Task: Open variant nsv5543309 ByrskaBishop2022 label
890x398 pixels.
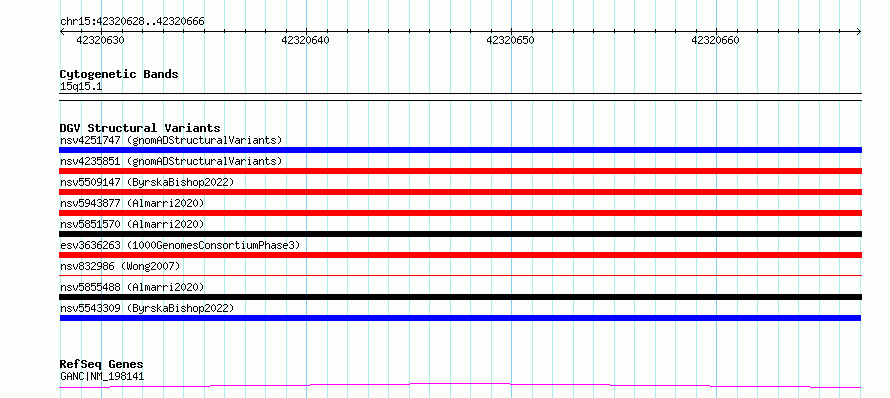Action: [147, 308]
